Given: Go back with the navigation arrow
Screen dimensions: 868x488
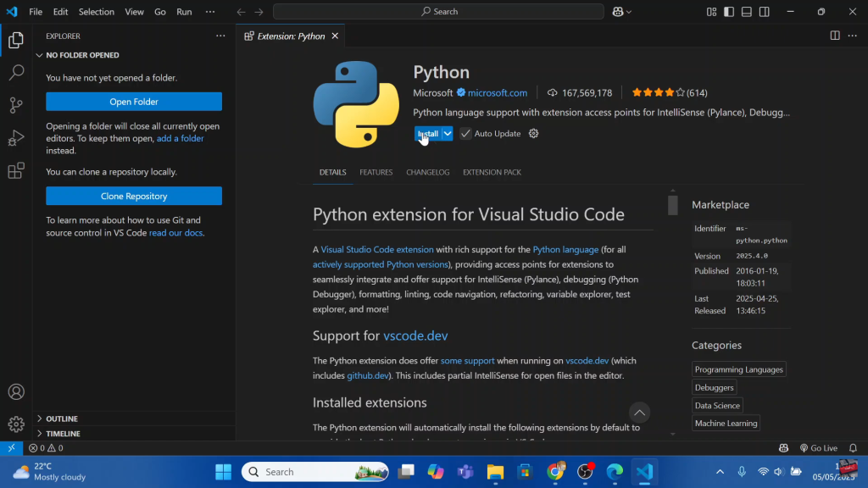Looking at the screenshot, I should click(x=241, y=12).
